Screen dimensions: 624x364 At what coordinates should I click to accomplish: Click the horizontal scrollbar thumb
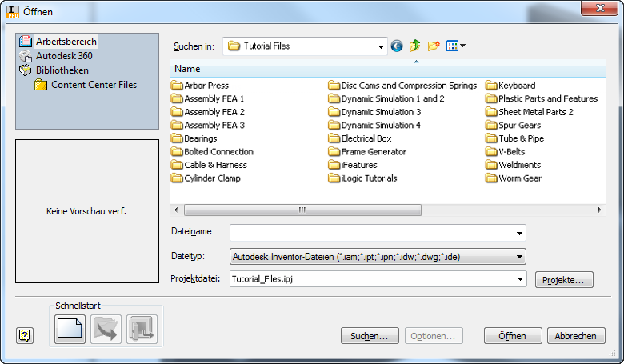302,210
